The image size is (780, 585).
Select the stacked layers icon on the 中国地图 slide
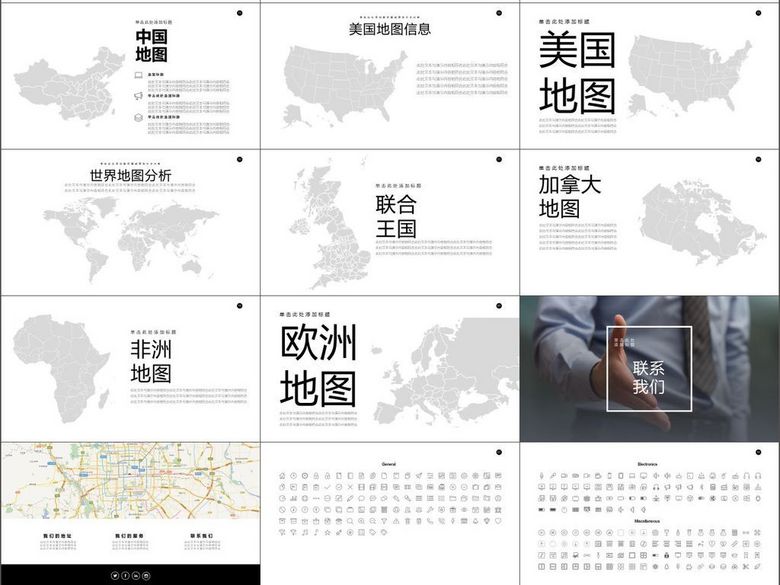138,117
